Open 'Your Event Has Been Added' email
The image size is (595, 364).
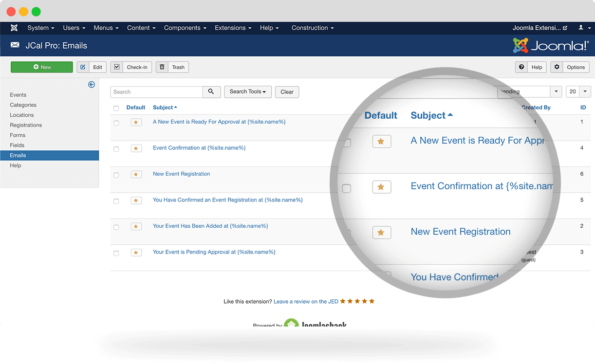(x=210, y=226)
